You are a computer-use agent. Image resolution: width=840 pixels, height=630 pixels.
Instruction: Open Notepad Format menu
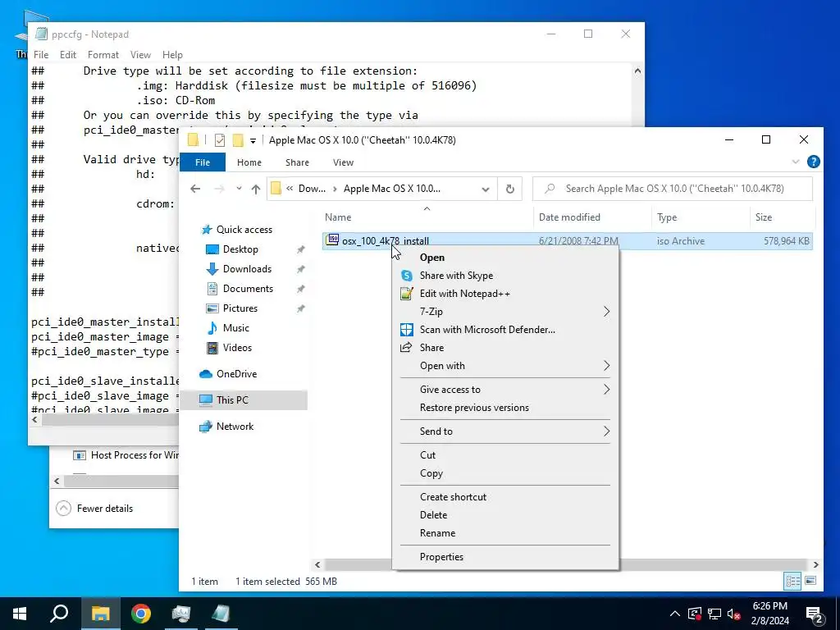pos(103,55)
